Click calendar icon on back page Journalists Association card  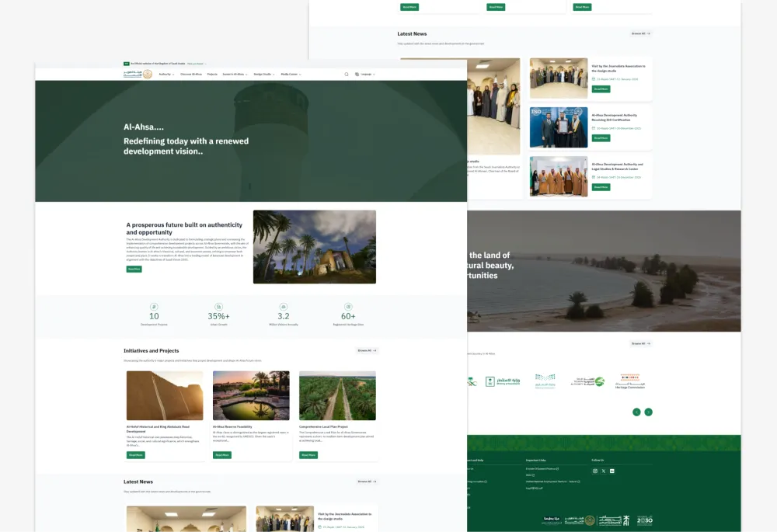point(594,78)
